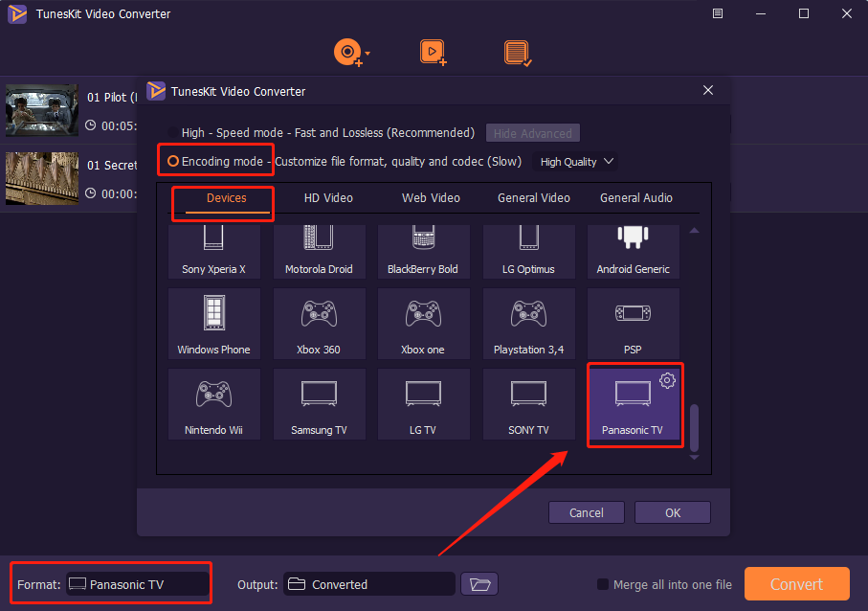Choose the Windows Phone preset
The width and height of the screenshot is (868, 611).
click(x=213, y=324)
